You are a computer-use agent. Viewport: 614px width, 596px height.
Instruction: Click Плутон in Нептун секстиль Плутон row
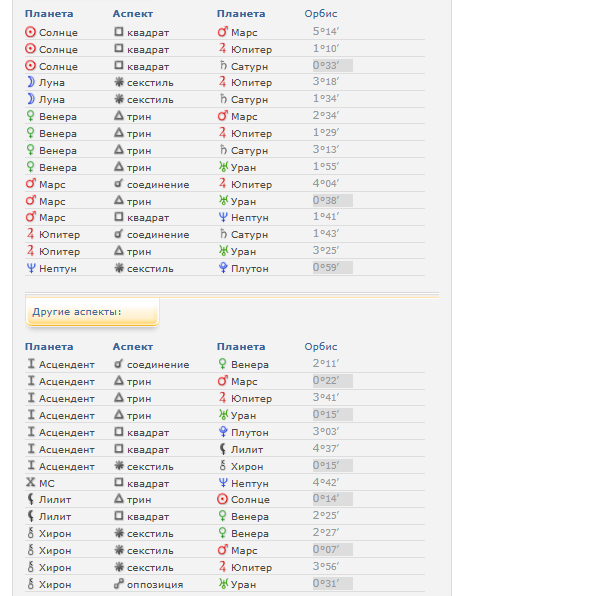click(x=250, y=269)
